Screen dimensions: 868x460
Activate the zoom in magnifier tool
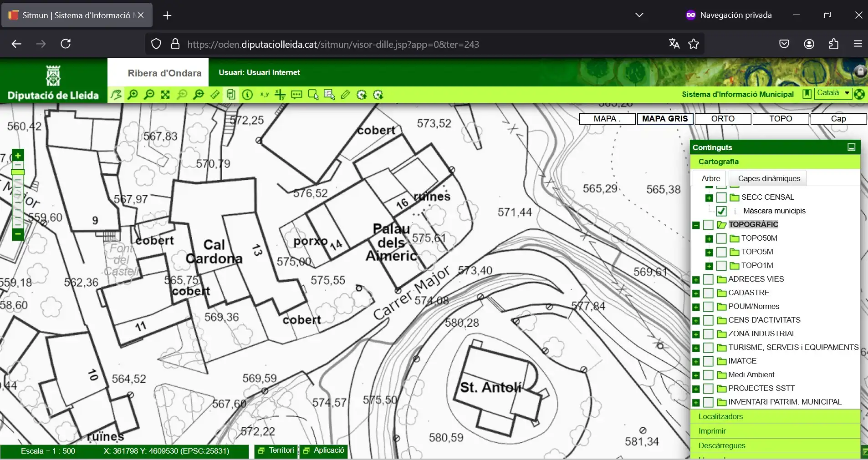tap(133, 95)
